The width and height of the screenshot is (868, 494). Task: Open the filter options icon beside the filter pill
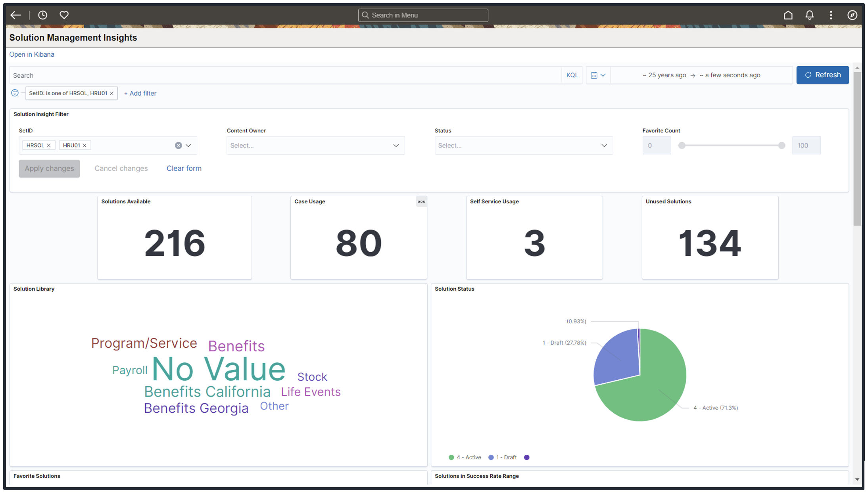click(x=15, y=93)
